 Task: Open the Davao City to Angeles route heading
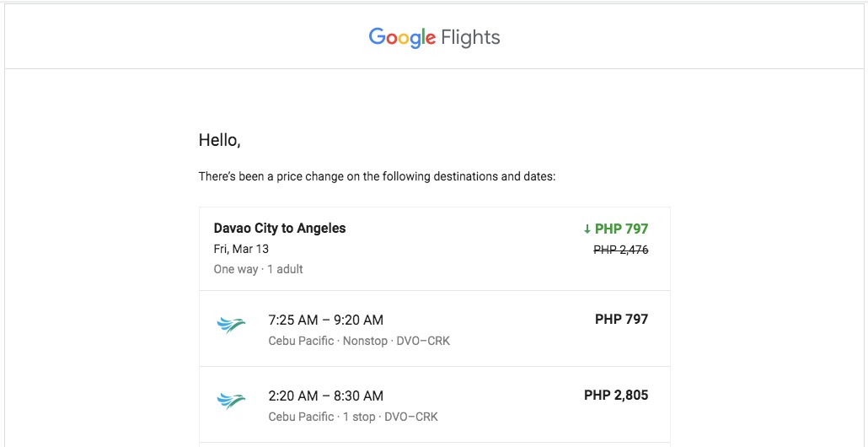[280, 228]
